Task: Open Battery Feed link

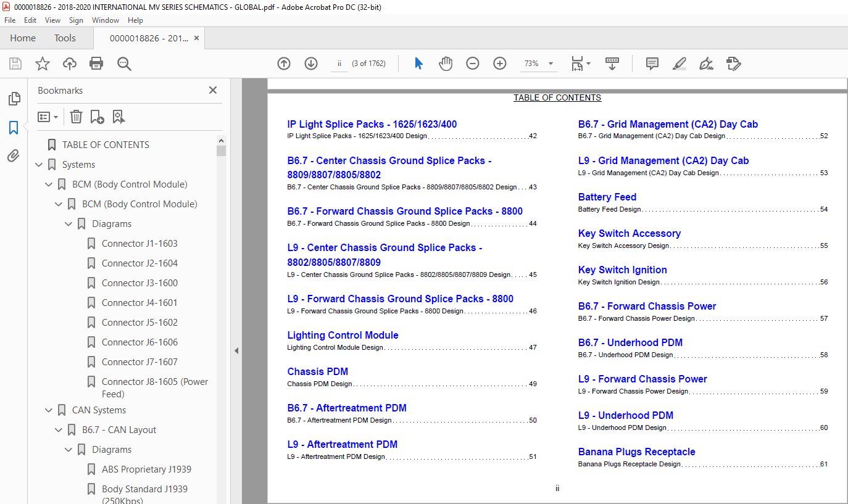Action: tap(607, 197)
